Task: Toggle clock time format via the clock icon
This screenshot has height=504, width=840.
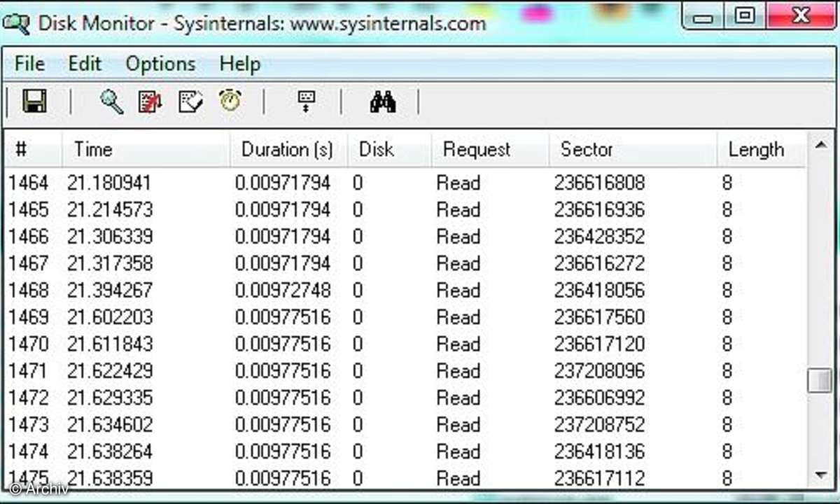Action: (230, 101)
